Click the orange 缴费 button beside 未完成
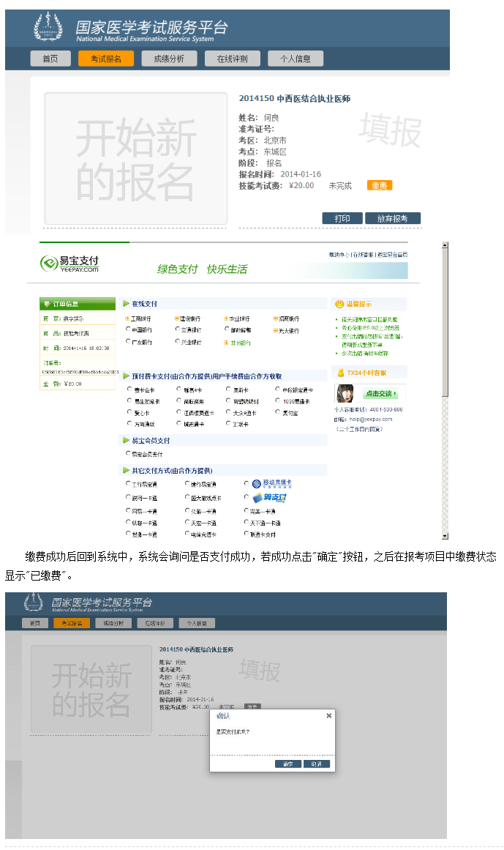Viewport: 504px width, 850px height. 380,185
